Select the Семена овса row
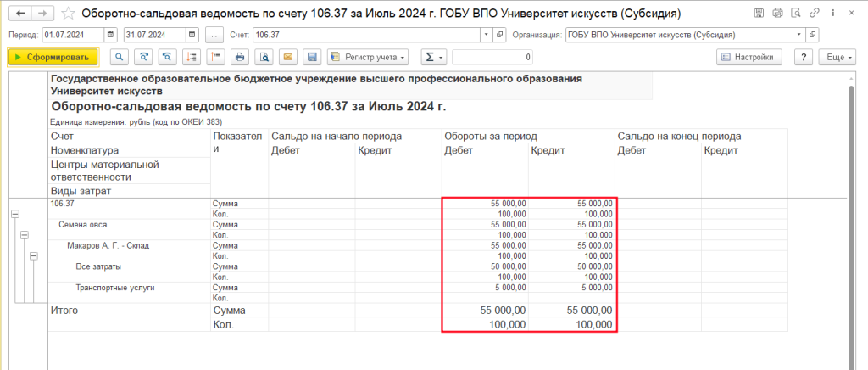868x370 pixels. (x=129, y=229)
